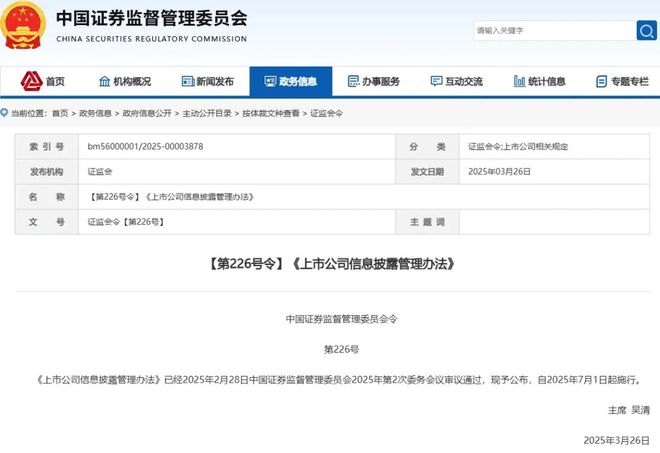Click the location pin breadcrumb icon
This screenshot has width=660, height=453.
(x=4, y=112)
